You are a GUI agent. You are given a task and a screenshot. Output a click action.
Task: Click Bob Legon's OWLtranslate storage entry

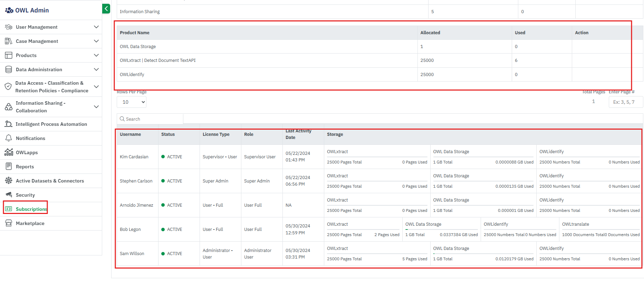pyautogui.click(x=601, y=230)
